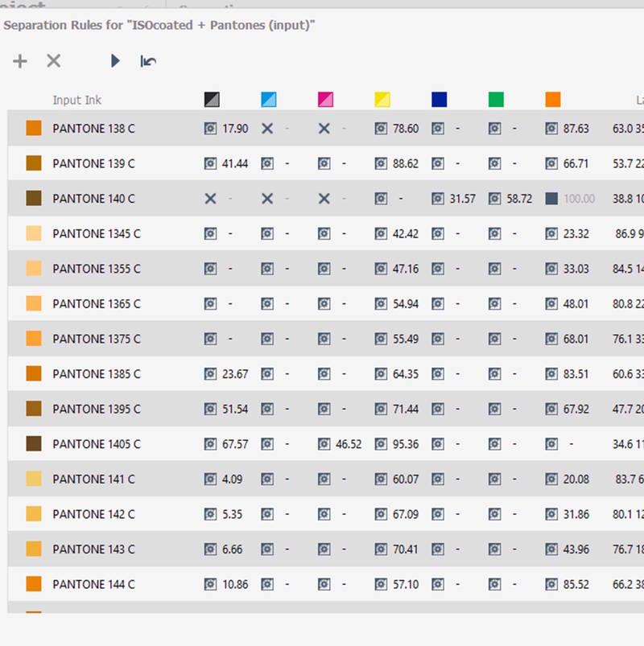Viewport: 644px width, 646px height.
Task: Click the PANTONE 1345 C color swatch
Action: click(34, 233)
